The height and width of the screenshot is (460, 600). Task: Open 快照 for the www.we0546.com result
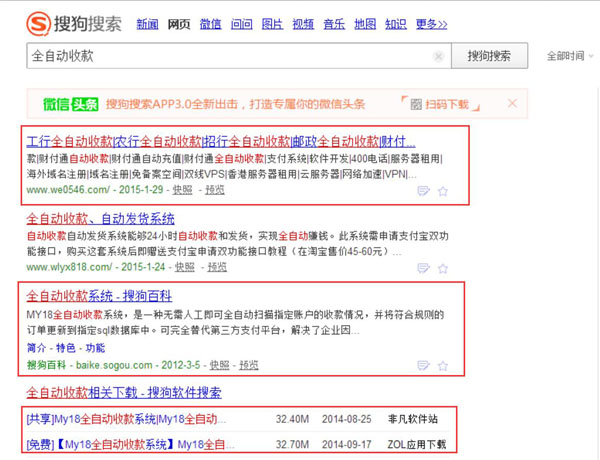pos(183,190)
